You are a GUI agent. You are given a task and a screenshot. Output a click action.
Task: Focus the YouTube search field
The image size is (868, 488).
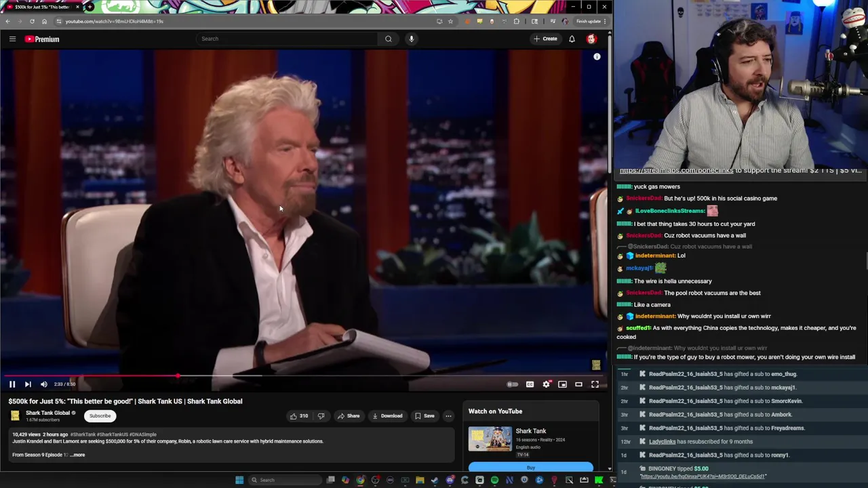pyautogui.click(x=288, y=39)
